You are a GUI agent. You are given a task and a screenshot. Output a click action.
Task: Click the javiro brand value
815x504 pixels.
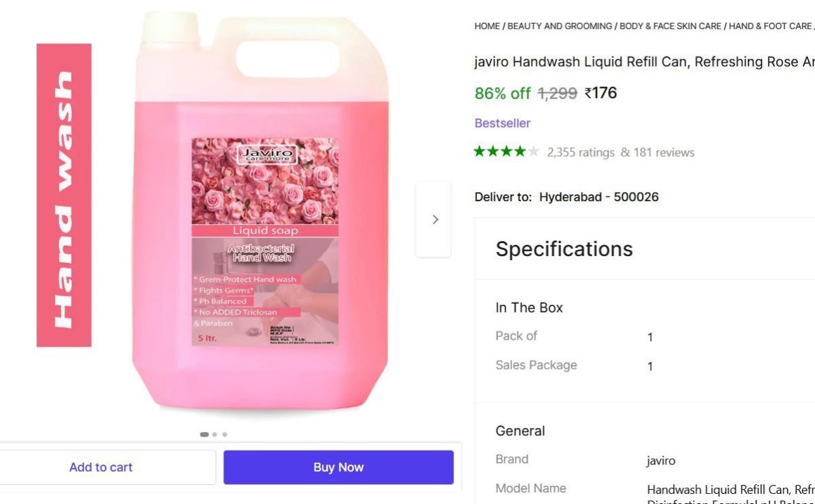661,461
